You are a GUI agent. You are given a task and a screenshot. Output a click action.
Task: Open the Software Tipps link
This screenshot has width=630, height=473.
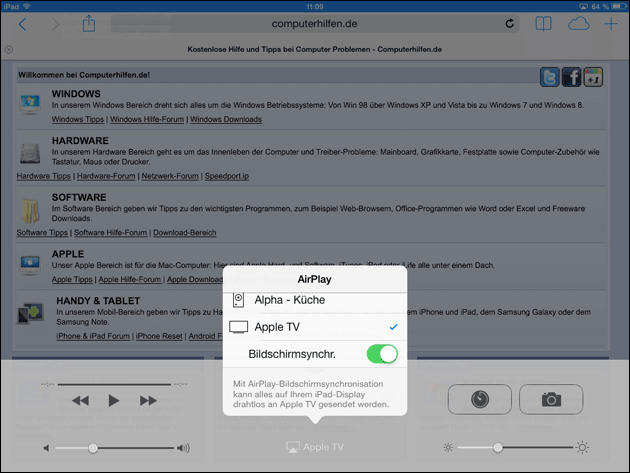point(42,233)
